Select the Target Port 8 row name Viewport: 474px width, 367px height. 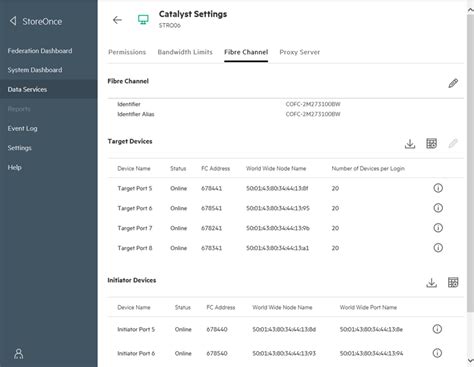(x=135, y=248)
